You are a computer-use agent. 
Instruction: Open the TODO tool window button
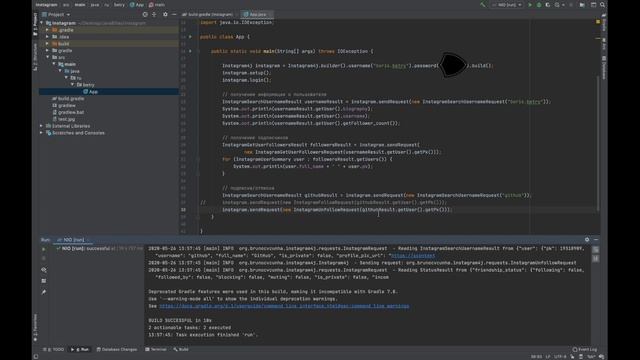[x=53, y=349]
